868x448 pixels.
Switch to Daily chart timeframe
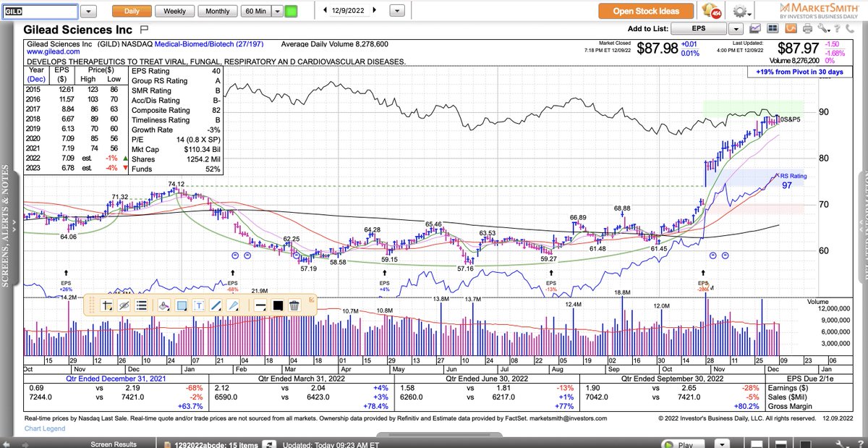[x=132, y=12]
